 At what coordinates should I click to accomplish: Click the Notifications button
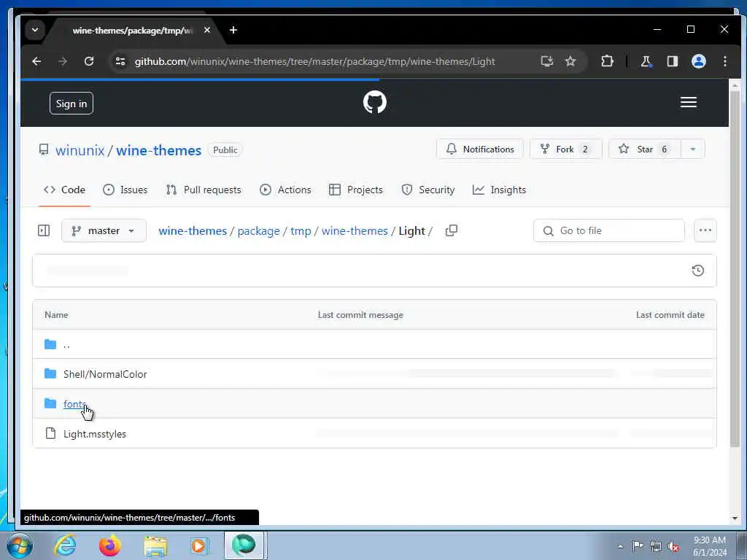coord(480,149)
